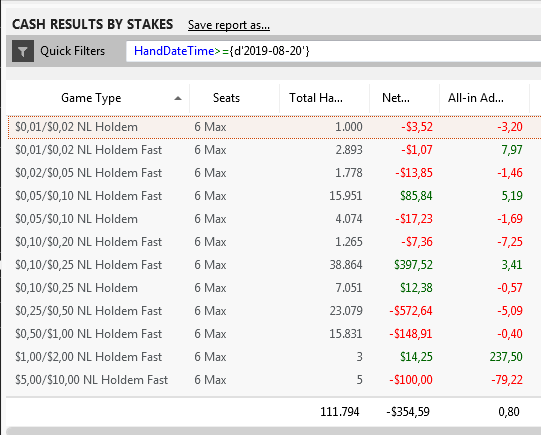Image resolution: width=541 pixels, height=435 pixels.
Task: Click the All-in Adj column header
Action: 484,98
